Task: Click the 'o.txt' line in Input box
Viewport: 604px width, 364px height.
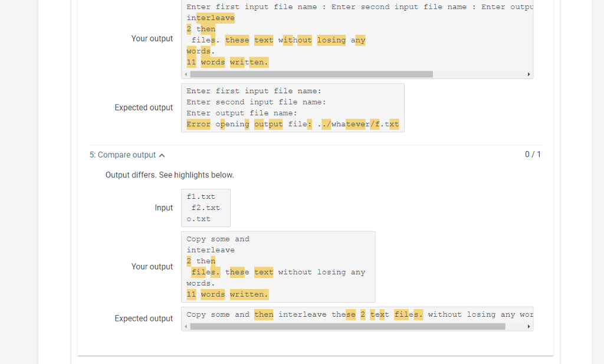Action: [198, 219]
